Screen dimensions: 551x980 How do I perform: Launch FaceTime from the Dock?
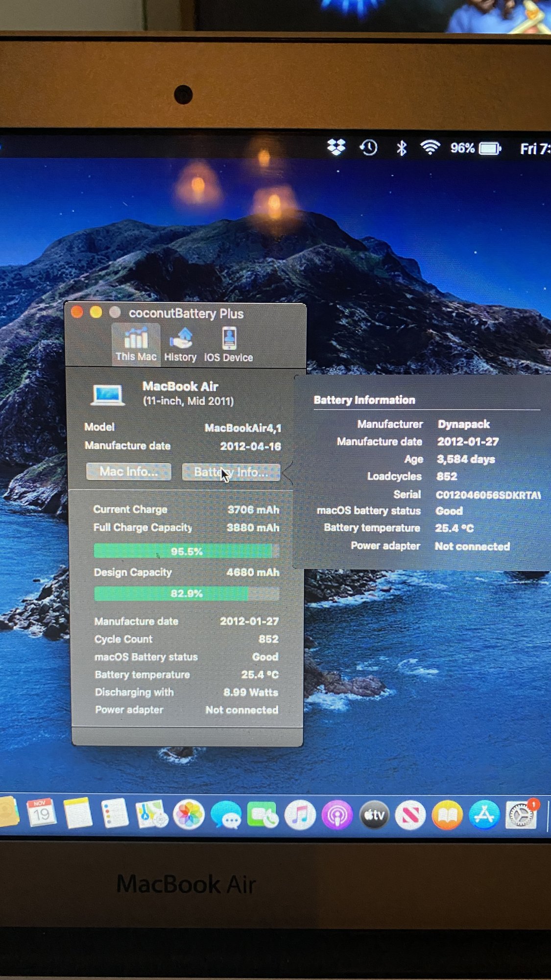263,815
